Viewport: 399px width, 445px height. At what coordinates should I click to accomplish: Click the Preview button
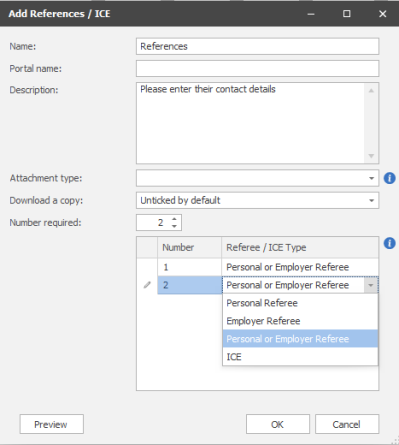click(51, 424)
